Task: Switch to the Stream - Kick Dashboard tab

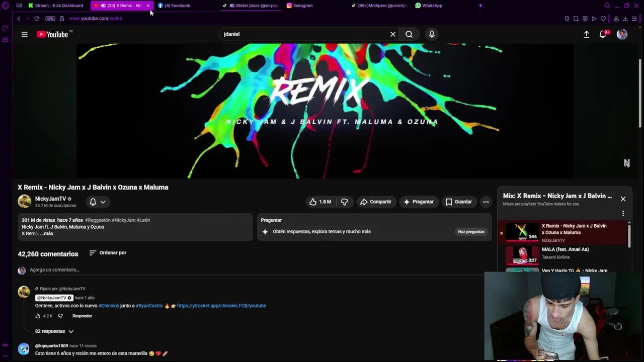Action: click(x=56, y=6)
